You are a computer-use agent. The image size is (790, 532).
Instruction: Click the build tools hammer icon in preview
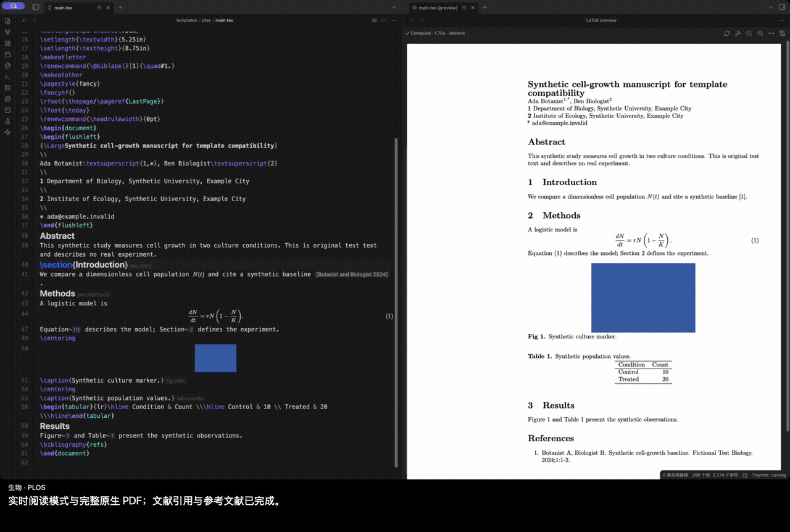[x=738, y=33]
